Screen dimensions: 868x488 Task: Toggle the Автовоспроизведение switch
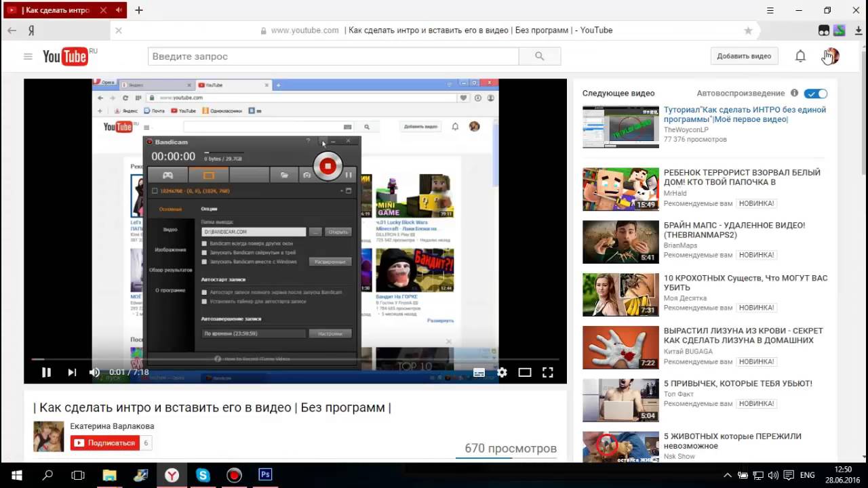(x=816, y=94)
